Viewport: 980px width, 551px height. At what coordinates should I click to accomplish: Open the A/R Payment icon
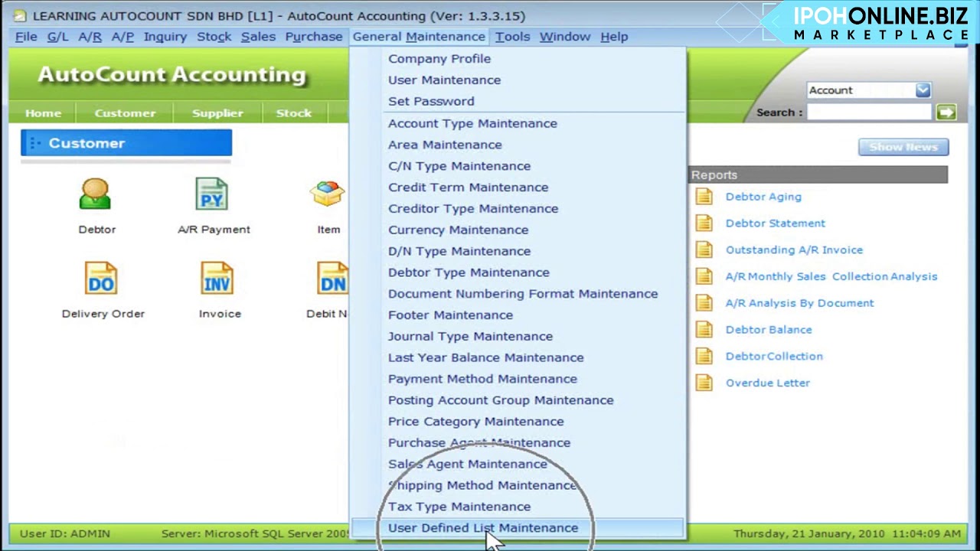pos(212,194)
